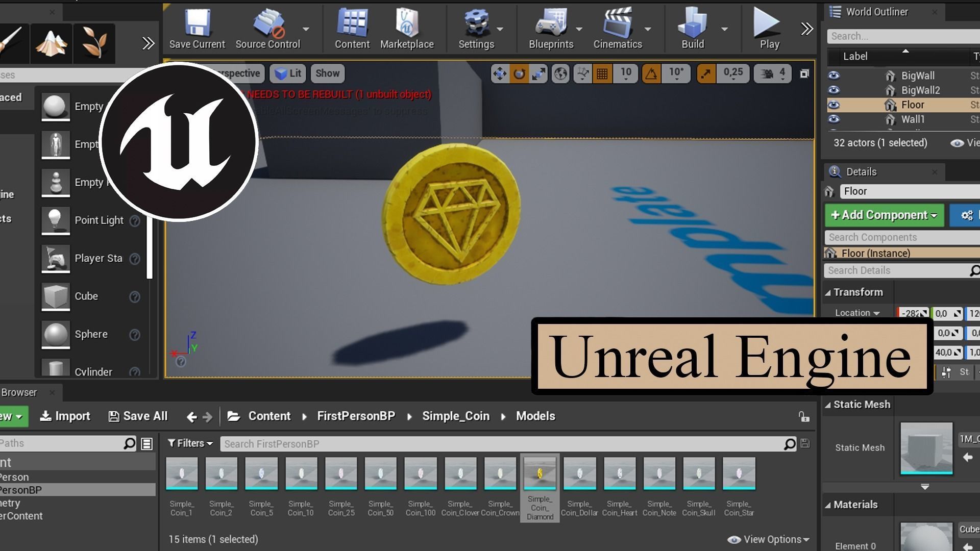Collapse the Static Mesh section
980x551 pixels.
point(828,405)
